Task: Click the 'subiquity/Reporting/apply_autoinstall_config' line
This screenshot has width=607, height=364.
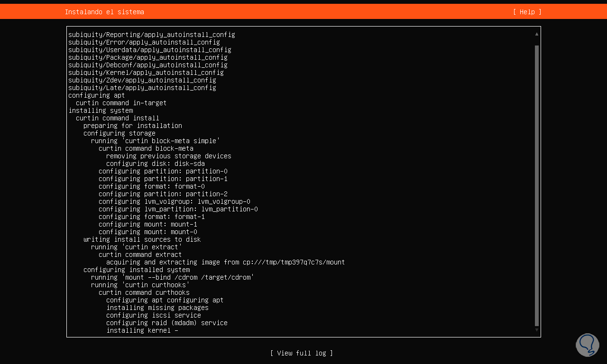Action: [151, 35]
